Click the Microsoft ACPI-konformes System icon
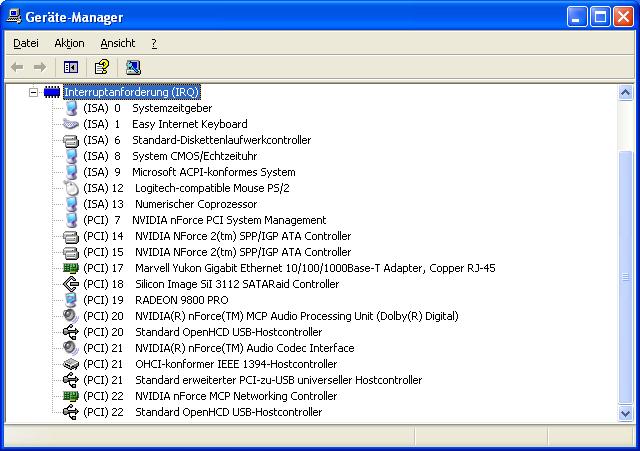 pyautogui.click(x=71, y=172)
